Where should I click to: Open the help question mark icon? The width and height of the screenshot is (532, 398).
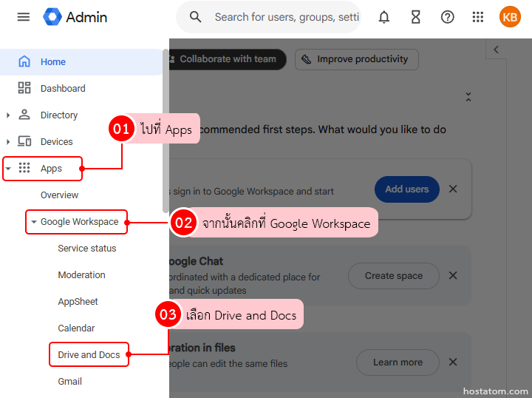pyautogui.click(x=447, y=17)
